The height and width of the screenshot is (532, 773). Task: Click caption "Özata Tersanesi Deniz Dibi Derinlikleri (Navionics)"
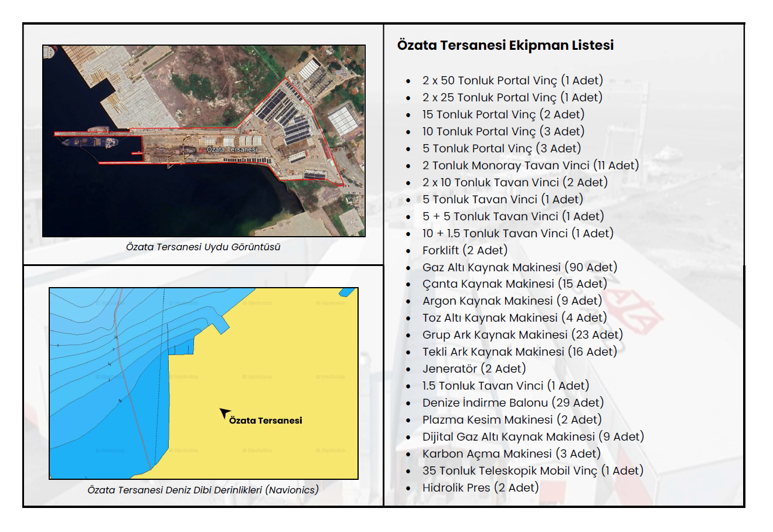(x=203, y=490)
